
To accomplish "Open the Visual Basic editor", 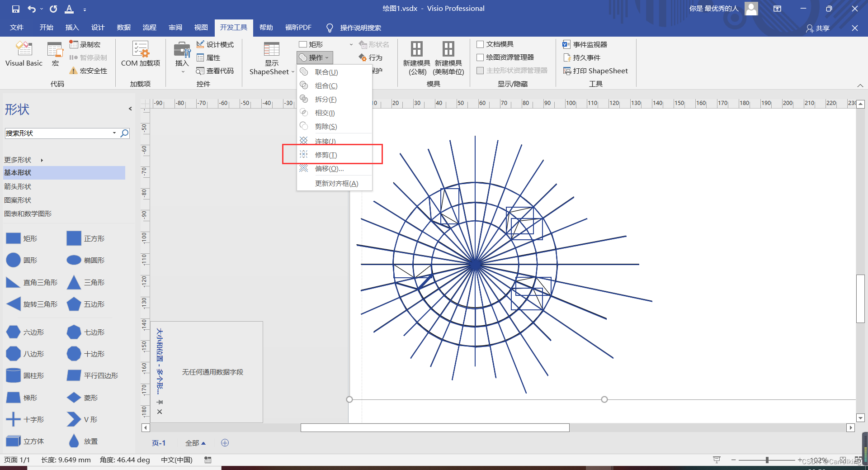I will coord(24,54).
